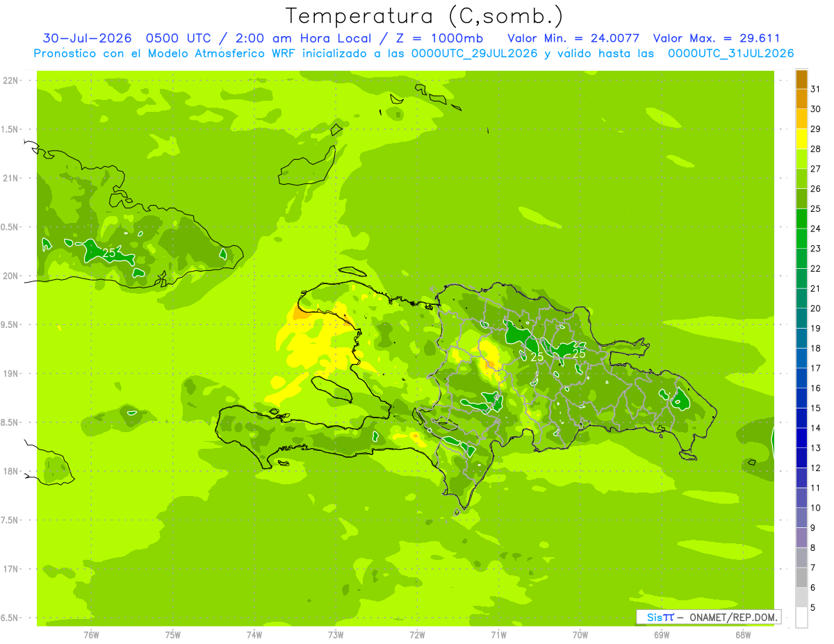Image resolution: width=834 pixels, height=644 pixels.
Task: Click the 68W longitude axis label
Action: 743,634
